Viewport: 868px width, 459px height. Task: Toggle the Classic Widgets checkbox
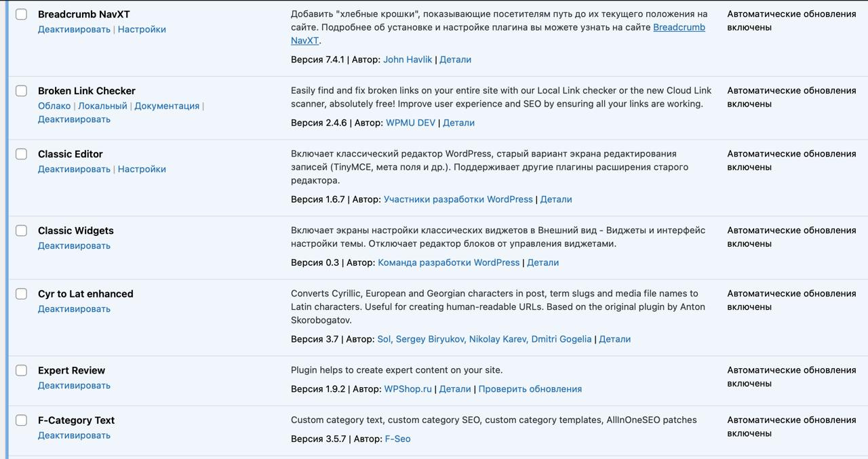[22, 231]
